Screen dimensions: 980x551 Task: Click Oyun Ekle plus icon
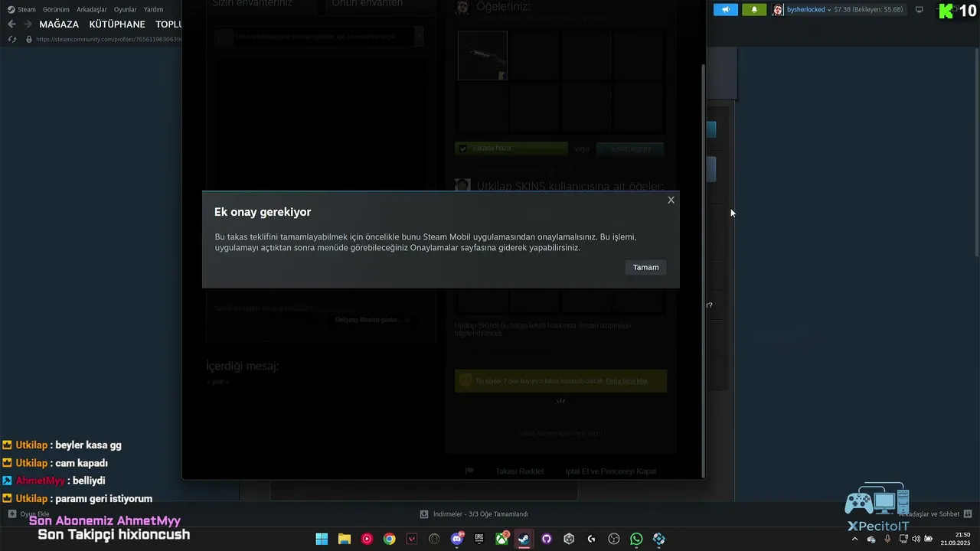pos(12,514)
